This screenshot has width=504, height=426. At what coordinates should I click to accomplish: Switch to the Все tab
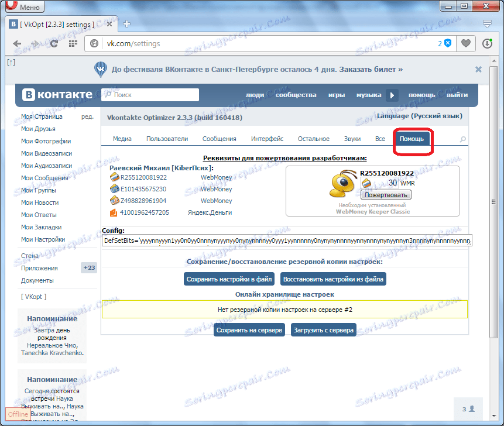tap(380, 139)
